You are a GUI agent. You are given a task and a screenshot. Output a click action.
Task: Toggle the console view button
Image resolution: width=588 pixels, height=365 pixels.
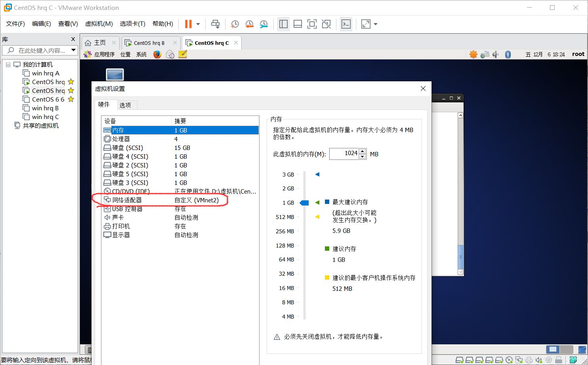pyautogui.click(x=346, y=24)
